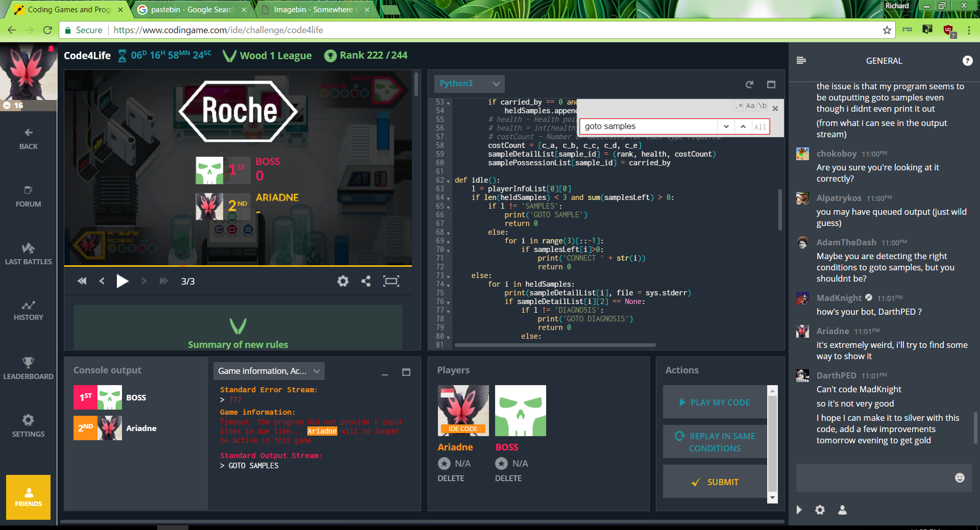
Task: Share the replay with the share icon
Action: point(366,281)
